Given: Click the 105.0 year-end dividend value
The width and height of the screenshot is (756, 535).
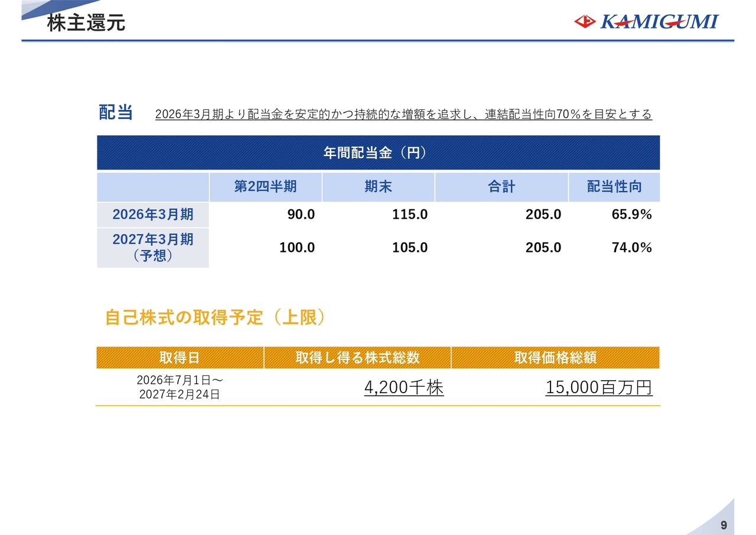Looking at the screenshot, I should tap(410, 248).
